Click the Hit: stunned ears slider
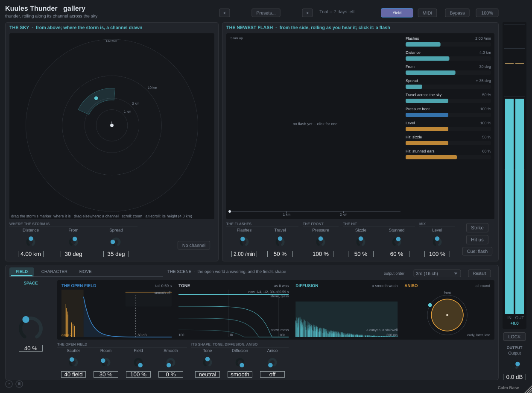532x393 pixels. point(448,157)
